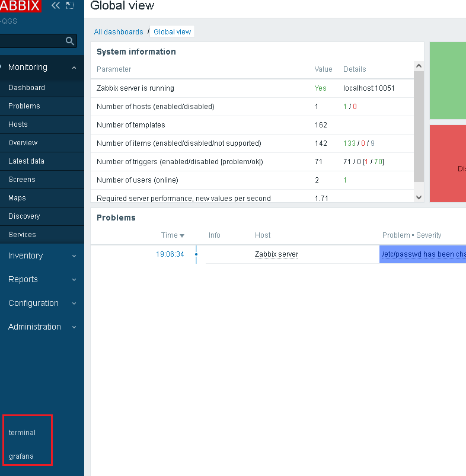The image size is (466, 476).
Task: Collapse the sidebar with double-chevron icon
Action: pyautogui.click(x=56, y=5)
